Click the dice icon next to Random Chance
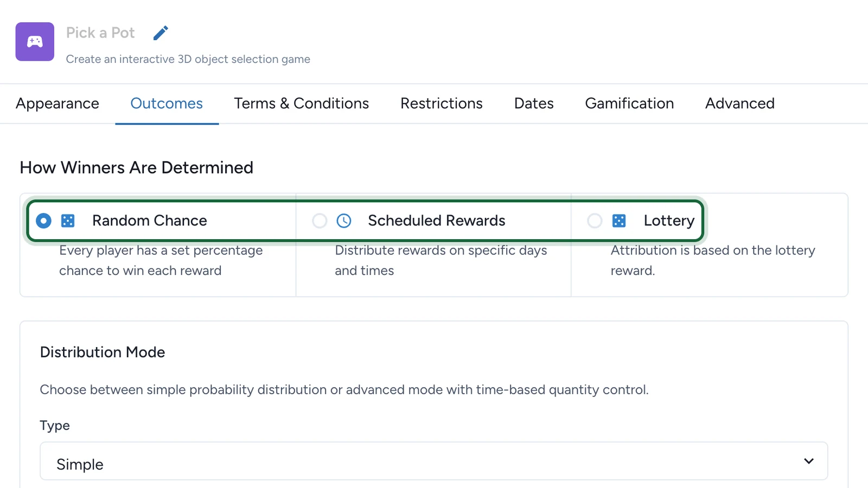The height and width of the screenshot is (488, 868). coord(68,221)
